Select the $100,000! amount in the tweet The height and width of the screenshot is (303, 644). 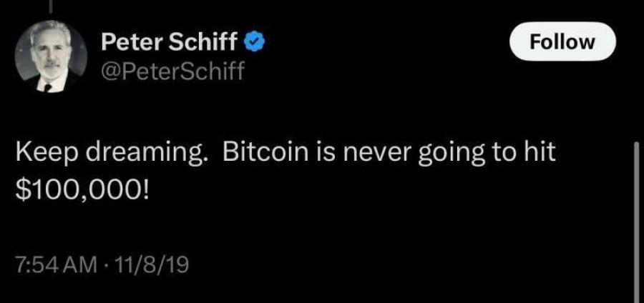(82, 190)
